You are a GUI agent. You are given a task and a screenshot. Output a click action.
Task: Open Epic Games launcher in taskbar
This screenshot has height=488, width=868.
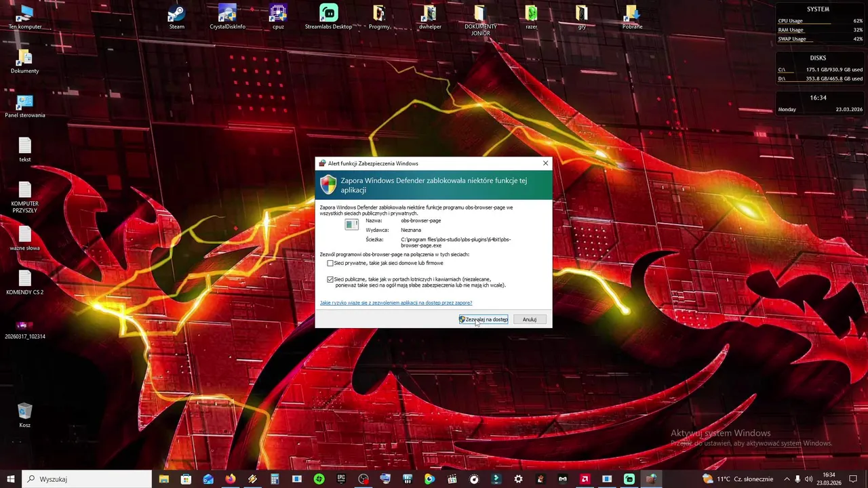point(341,479)
